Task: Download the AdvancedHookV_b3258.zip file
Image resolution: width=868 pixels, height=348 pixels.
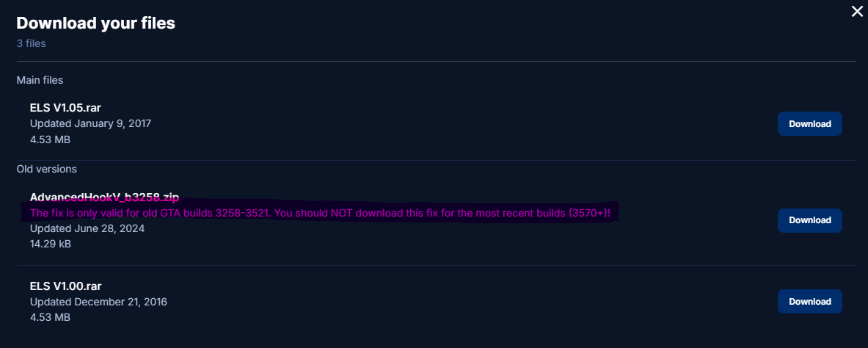Action: 809,220
